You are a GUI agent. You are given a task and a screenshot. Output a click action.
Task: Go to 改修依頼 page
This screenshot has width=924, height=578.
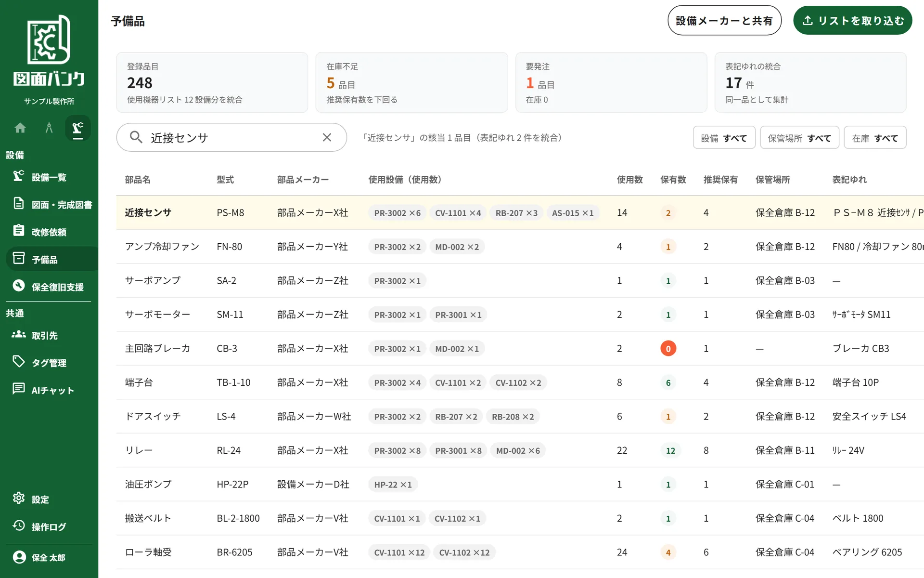[x=49, y=232]
